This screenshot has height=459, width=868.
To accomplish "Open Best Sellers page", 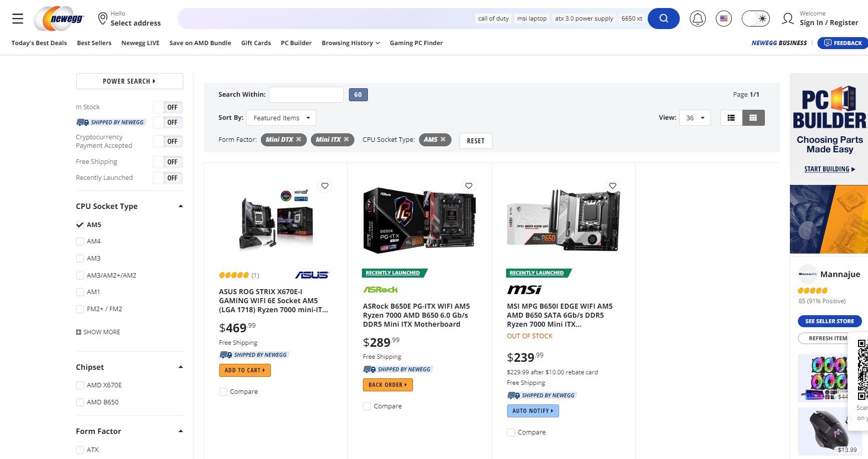I will (94, 43).
